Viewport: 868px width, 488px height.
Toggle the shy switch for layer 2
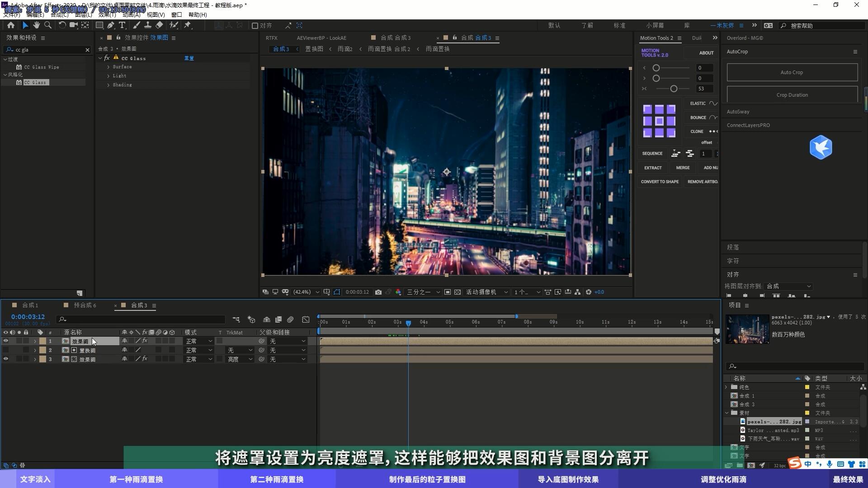pos(124,350)
